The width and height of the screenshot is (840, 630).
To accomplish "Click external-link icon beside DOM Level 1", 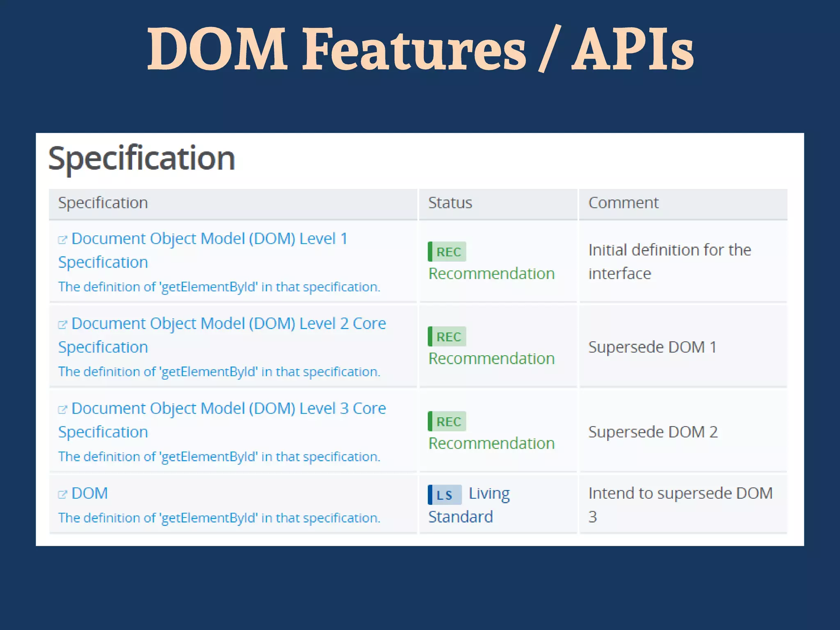I will click(62, 240).
